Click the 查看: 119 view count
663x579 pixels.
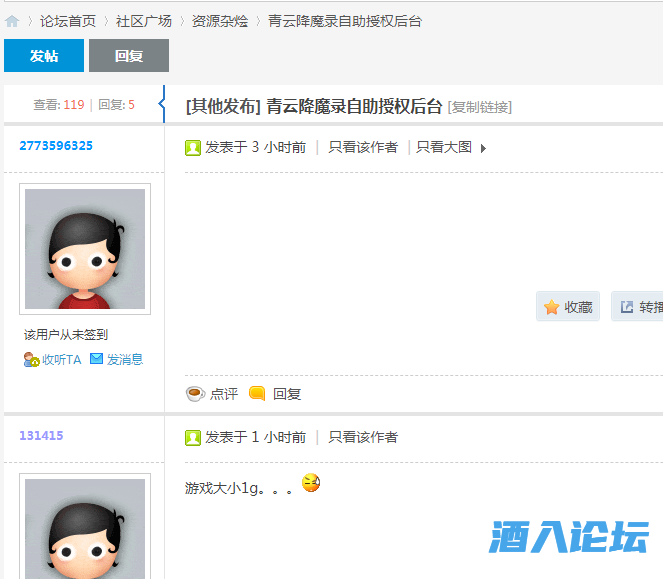pyautogui.click(x=59, y=104)
